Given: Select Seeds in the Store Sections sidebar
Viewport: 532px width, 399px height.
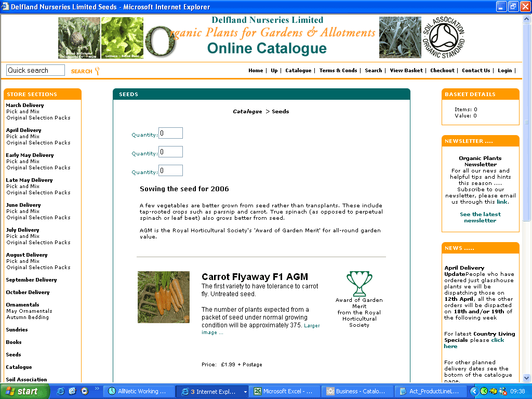Looking at the screenshot, I should pyautogui.click(x=14, y=355).
